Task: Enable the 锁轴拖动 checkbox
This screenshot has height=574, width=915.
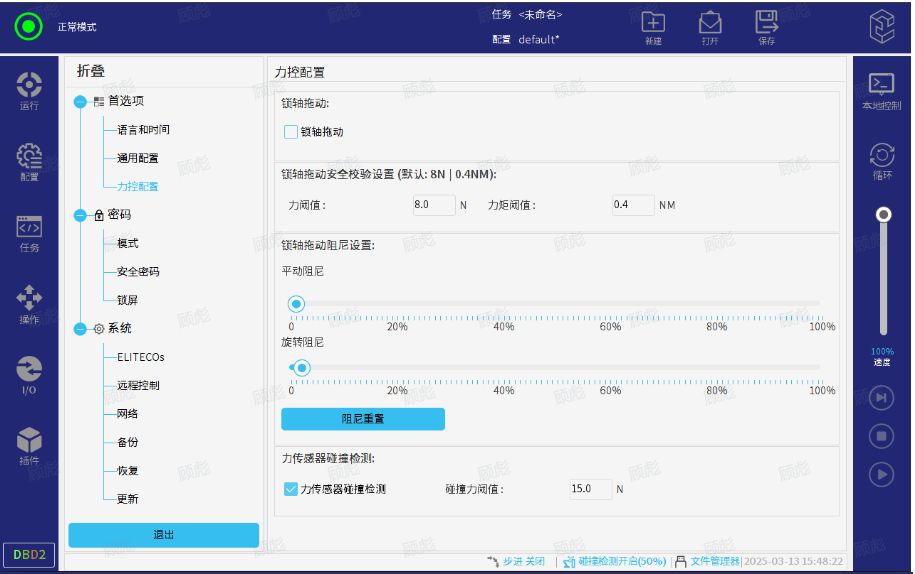Action: coord(291,131)
